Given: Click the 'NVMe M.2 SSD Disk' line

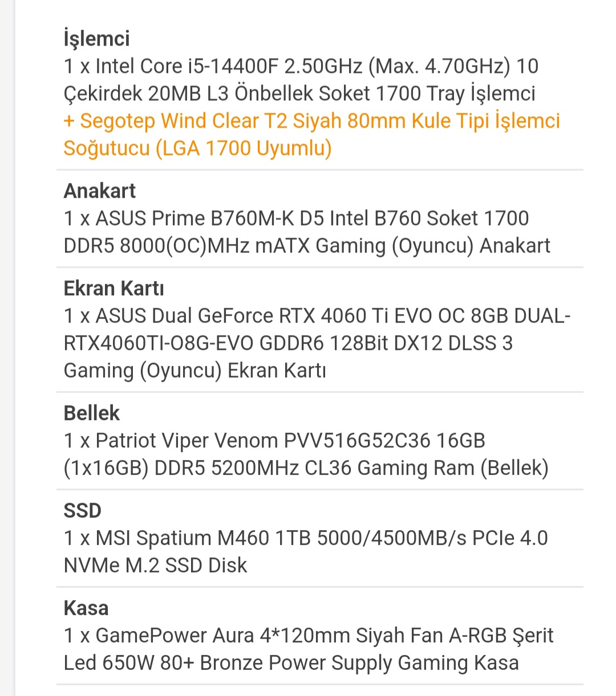Looking at the screenshot, I should pyautogui.click(x=155, y=565).
